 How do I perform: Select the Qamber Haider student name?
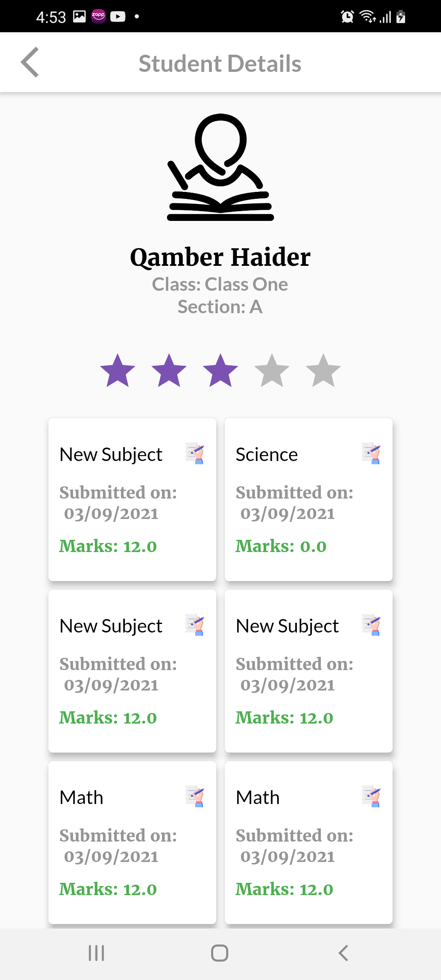[x=220, y=257]
